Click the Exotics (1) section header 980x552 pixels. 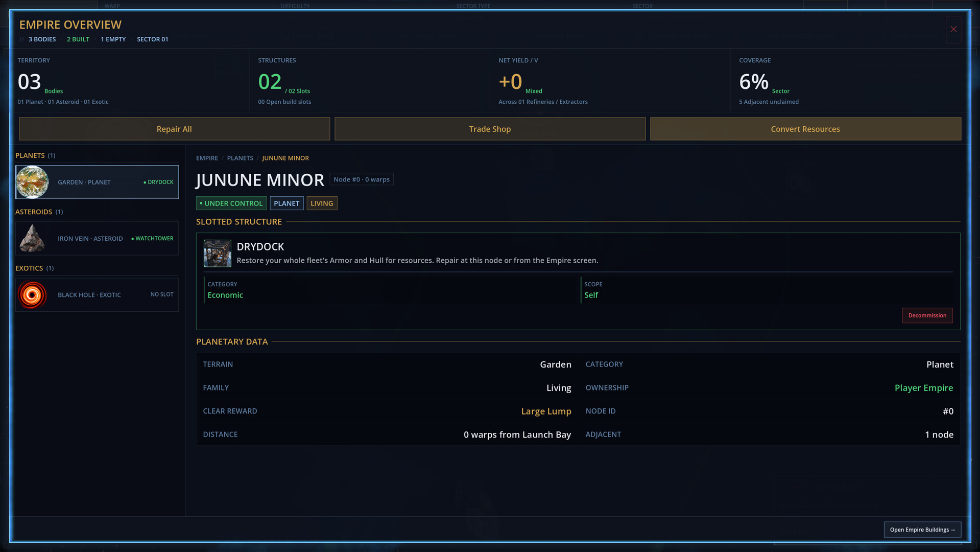click(34, 268)
